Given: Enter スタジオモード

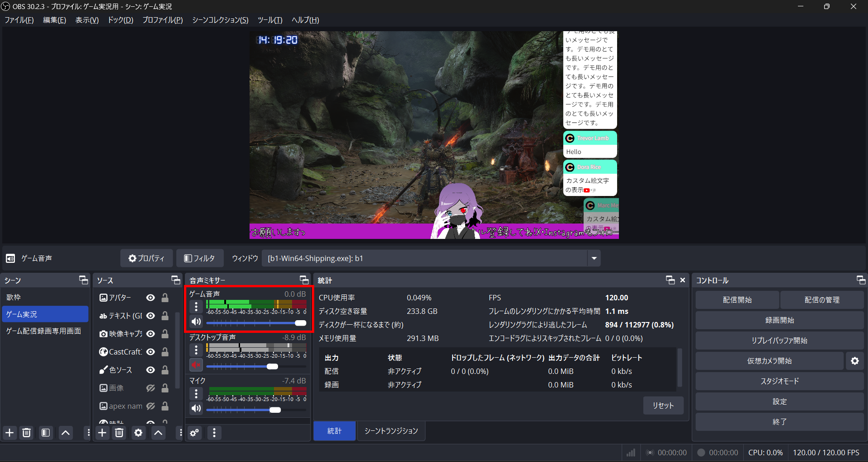Looking at the screenshot, I should coord(779,381).
